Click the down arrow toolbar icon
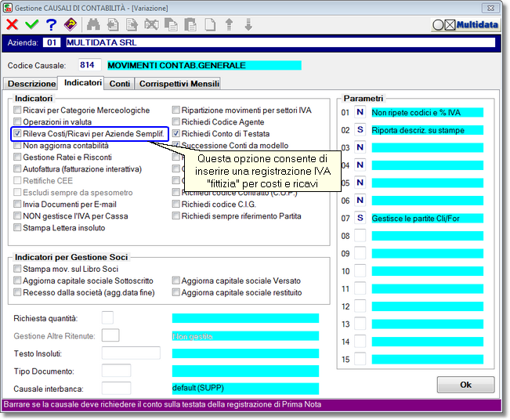The width and height of the screenshot is (510, 420). (248, 25)
